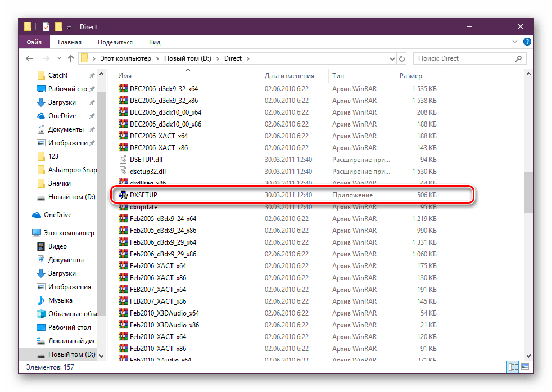Click navigation pane scroll up arrow
This screenshot has height=392, width=552.
pyautogui.click(x=101, y=74)
